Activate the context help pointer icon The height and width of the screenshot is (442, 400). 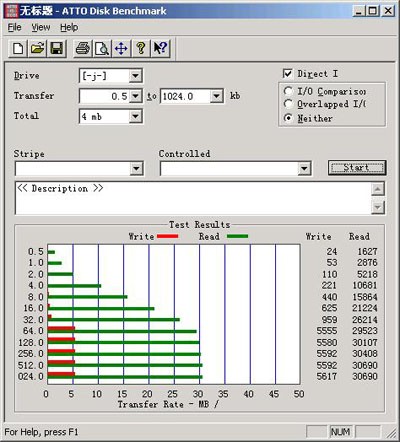(x=161, y=48)
